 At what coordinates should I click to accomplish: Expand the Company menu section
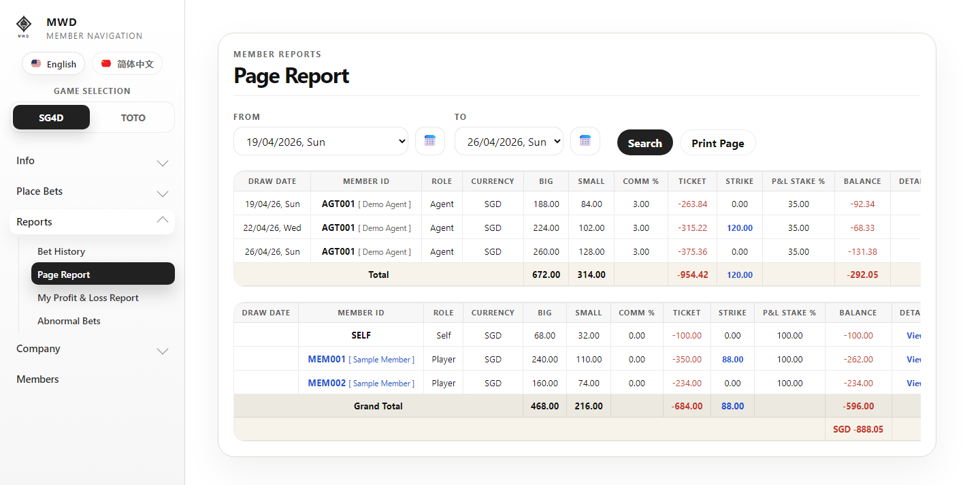pyautogui.click(x=92, y=349)
